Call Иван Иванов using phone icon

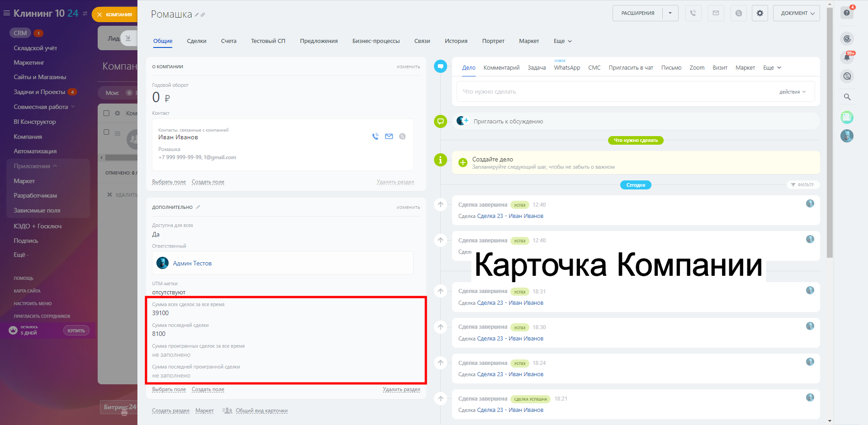tap(375, 136)
